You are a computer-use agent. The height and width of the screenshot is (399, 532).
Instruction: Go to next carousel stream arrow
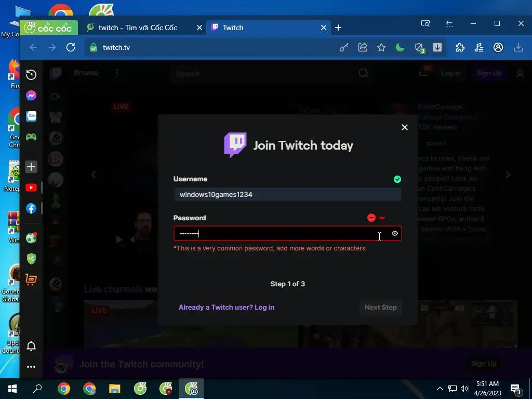tap(508, 175)
